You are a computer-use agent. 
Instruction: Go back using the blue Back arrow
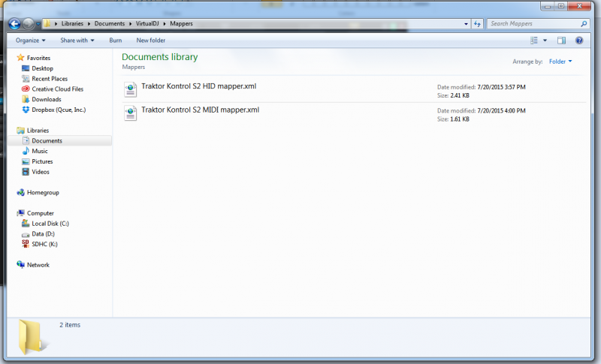pos(14,24)
